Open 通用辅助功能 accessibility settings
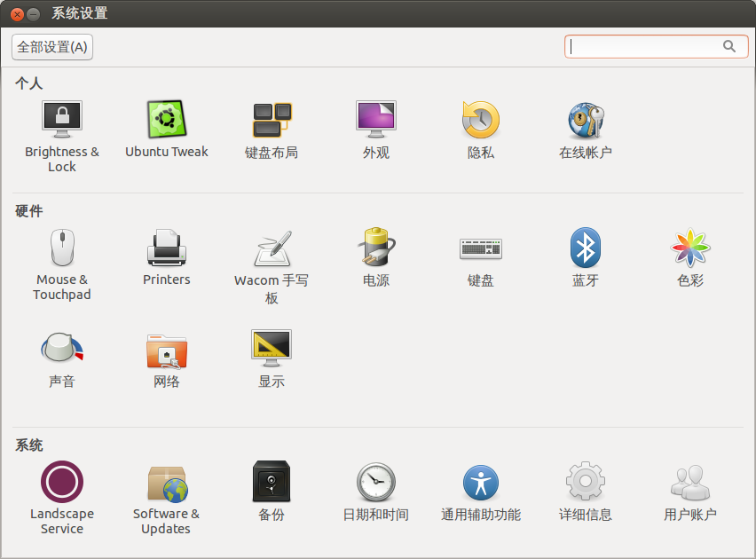This screenshot has width=756, height=559. pos(481,492)
